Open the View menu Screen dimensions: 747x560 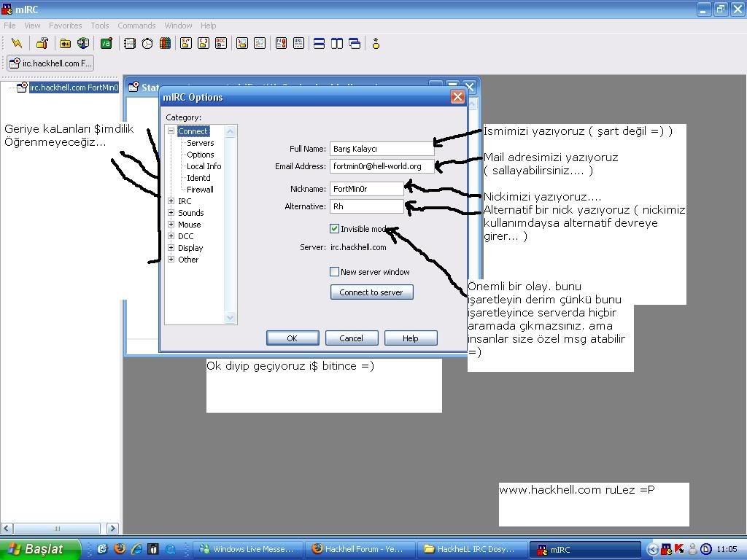tap(32, 26)
